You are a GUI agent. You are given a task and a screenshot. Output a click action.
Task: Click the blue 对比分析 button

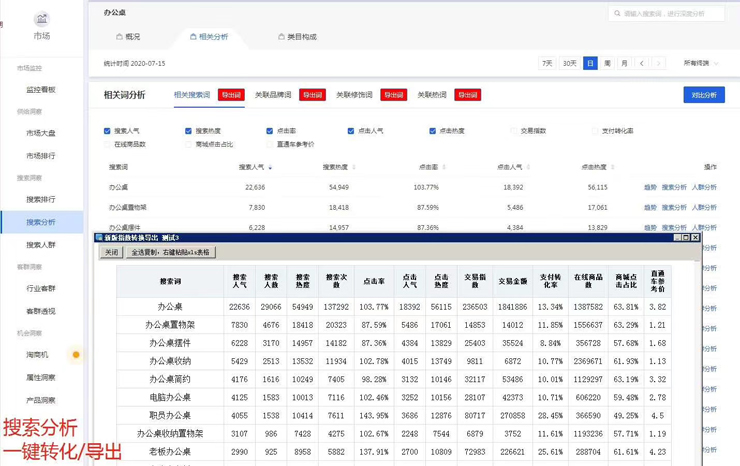pyautogui.click(x=704, y=95)
